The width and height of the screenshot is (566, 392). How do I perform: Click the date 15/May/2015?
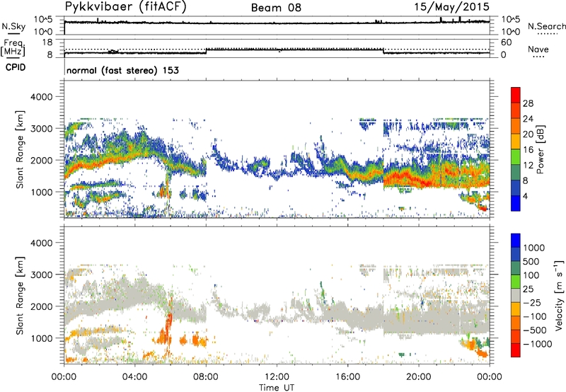(451, 6)
